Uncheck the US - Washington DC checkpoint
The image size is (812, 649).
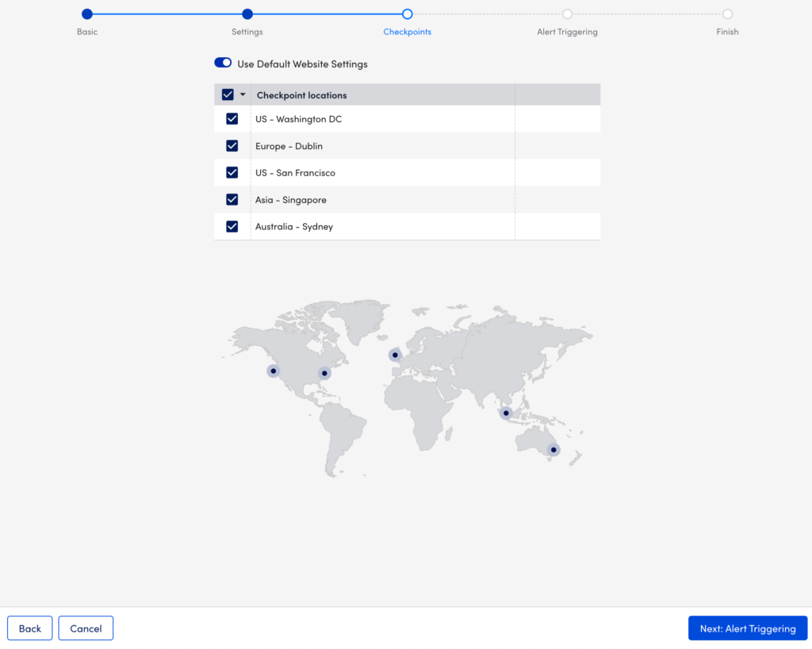pos(232,118)
